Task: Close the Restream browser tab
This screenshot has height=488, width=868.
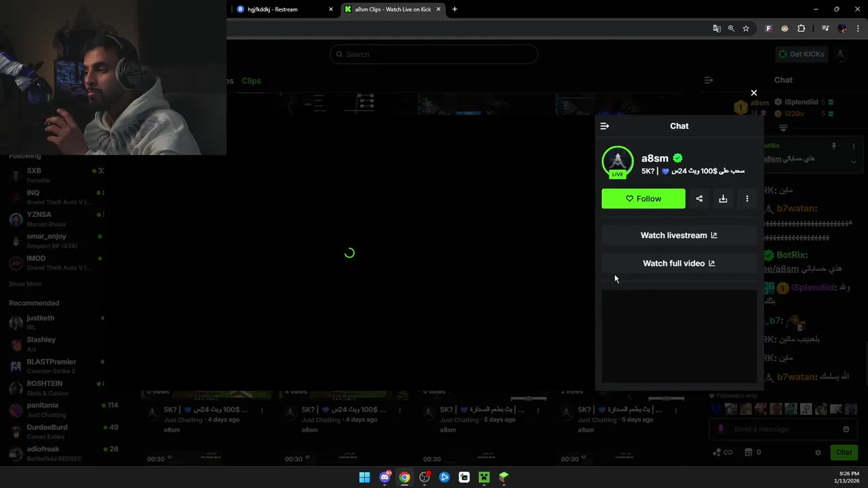Action: point(330,9)
